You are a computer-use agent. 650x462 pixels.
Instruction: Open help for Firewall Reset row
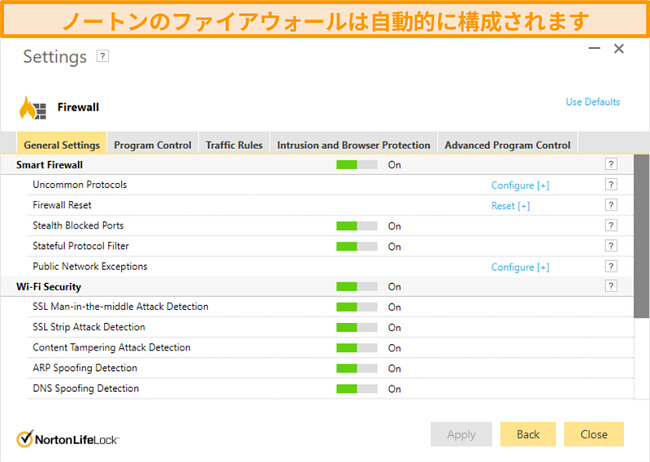pyautogui.click(x=611, y=205)
